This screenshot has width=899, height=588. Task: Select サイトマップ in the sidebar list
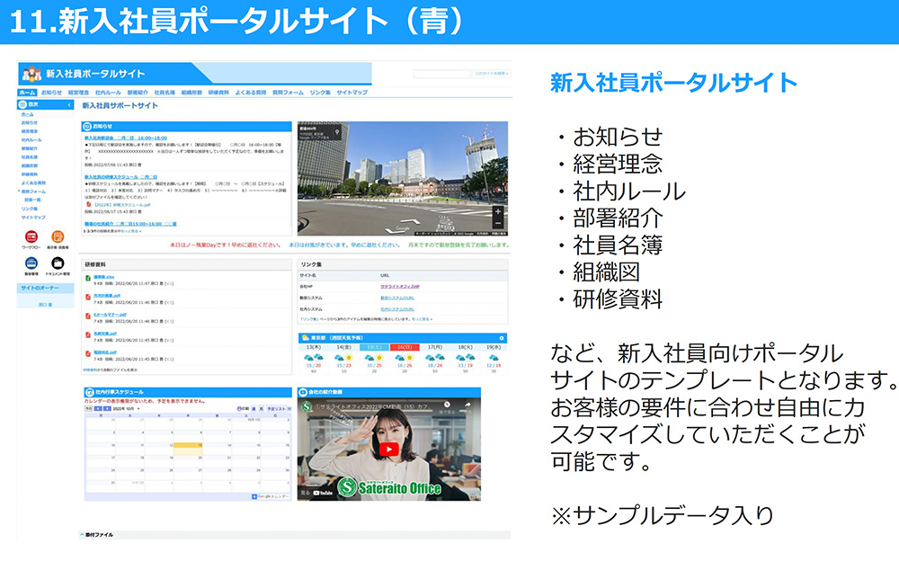click(x=33, y=218)
